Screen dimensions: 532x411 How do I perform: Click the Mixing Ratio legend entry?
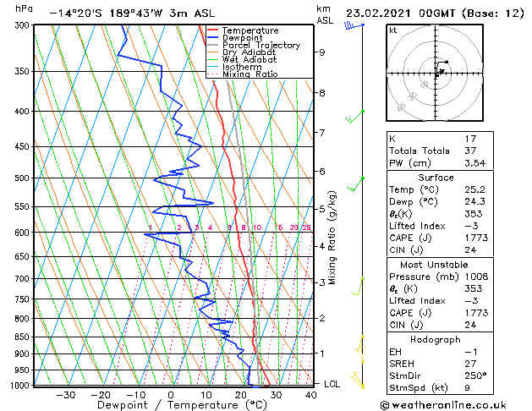[243, 74]
